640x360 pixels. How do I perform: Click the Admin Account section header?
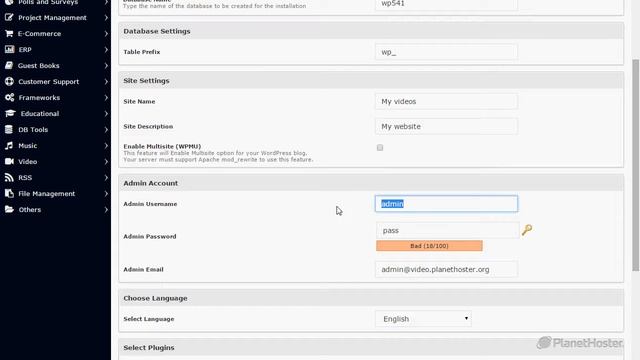[371, 183]
